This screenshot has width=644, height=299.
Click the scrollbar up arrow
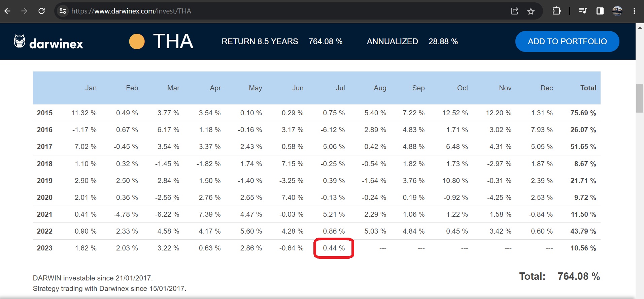pyautogui.click(x=640, y=28)
